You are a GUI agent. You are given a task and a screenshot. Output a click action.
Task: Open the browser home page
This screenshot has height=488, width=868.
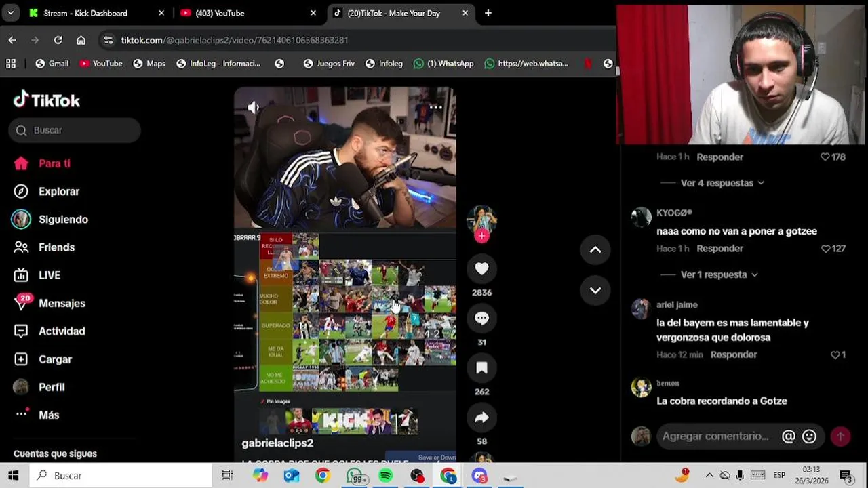[x=81, y=40]
